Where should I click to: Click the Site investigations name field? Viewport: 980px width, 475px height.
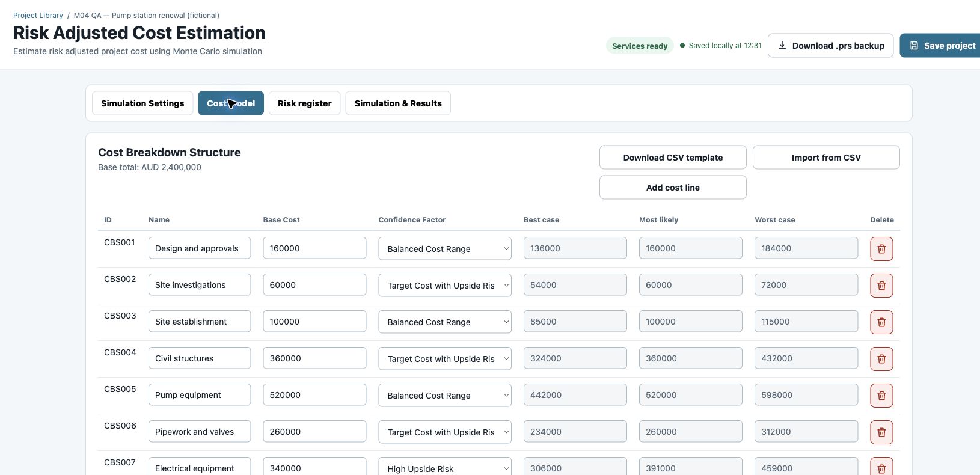200,285
